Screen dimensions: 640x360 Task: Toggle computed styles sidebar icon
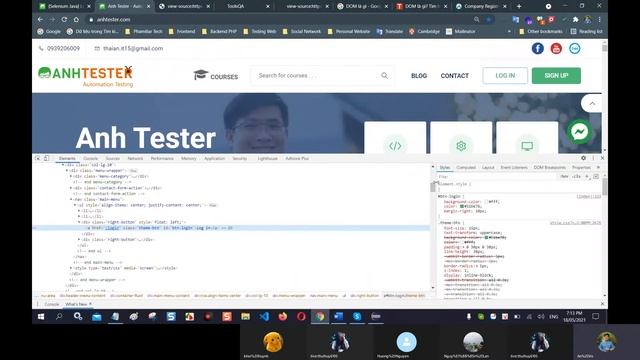(596, 176)
